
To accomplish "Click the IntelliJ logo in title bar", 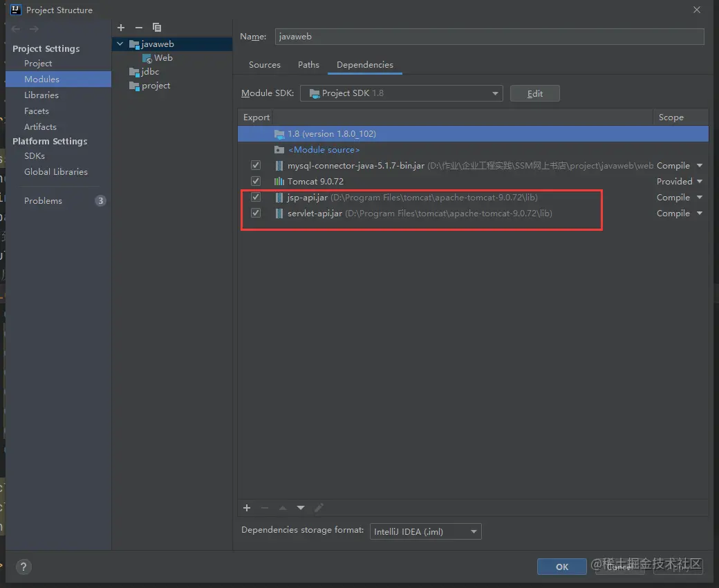I will click(x=15, y=10).
